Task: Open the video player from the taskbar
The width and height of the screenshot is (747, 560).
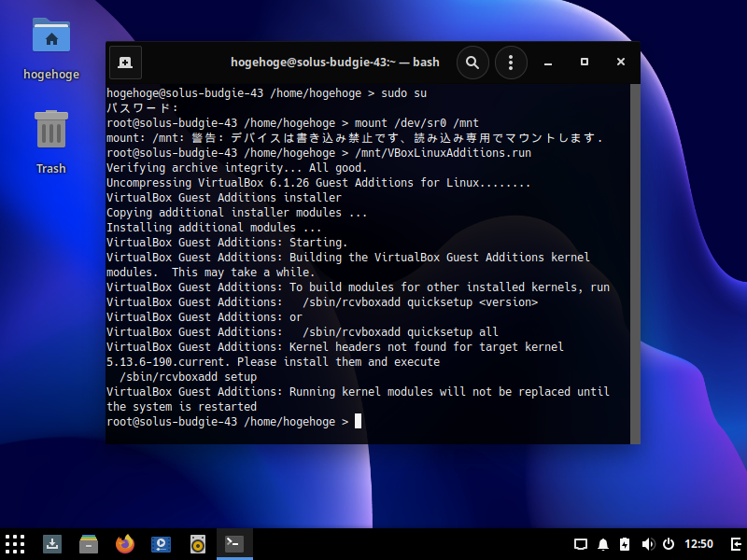Action: [x=161, y=544]
